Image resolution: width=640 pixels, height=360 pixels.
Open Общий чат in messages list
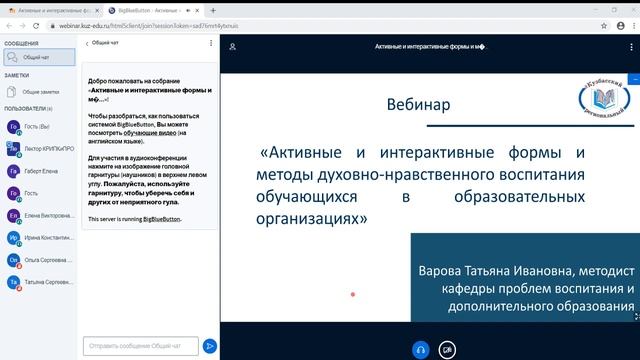click(x=40, y=57)
